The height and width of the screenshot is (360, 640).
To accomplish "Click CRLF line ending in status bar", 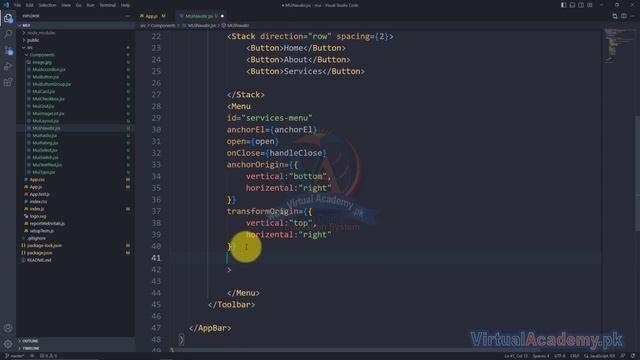I will [575, 356].
